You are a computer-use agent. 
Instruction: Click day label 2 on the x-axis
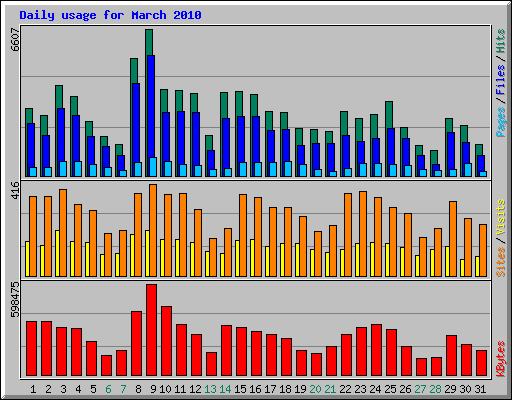point(48,389)
